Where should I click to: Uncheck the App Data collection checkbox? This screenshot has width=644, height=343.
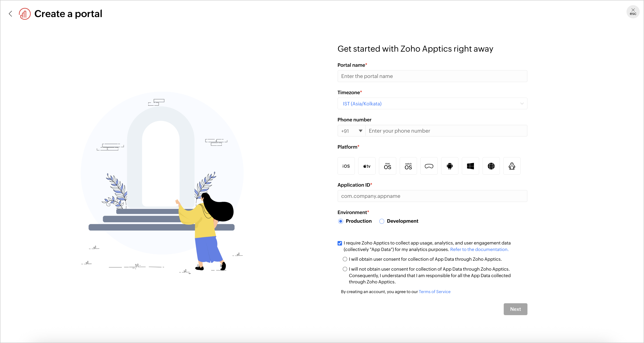(340, 243)
